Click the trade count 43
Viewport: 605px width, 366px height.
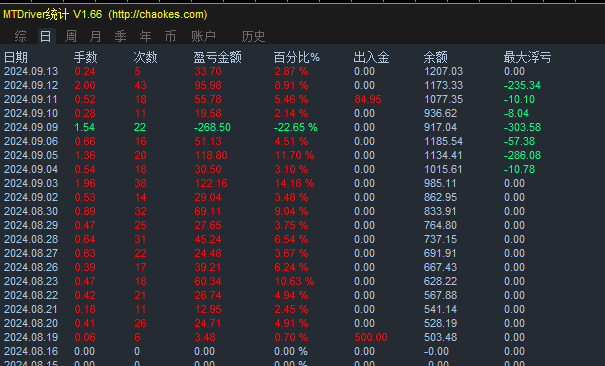(x=140, y=85)
